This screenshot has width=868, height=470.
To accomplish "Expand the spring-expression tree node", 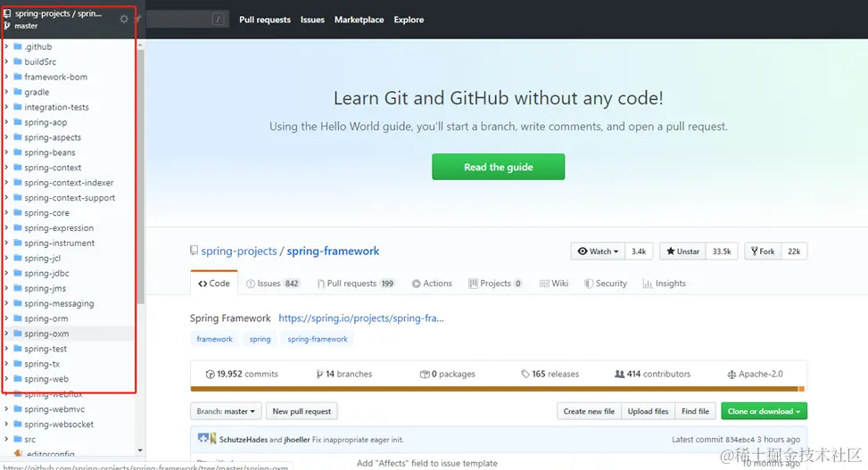I will (6, 227).
